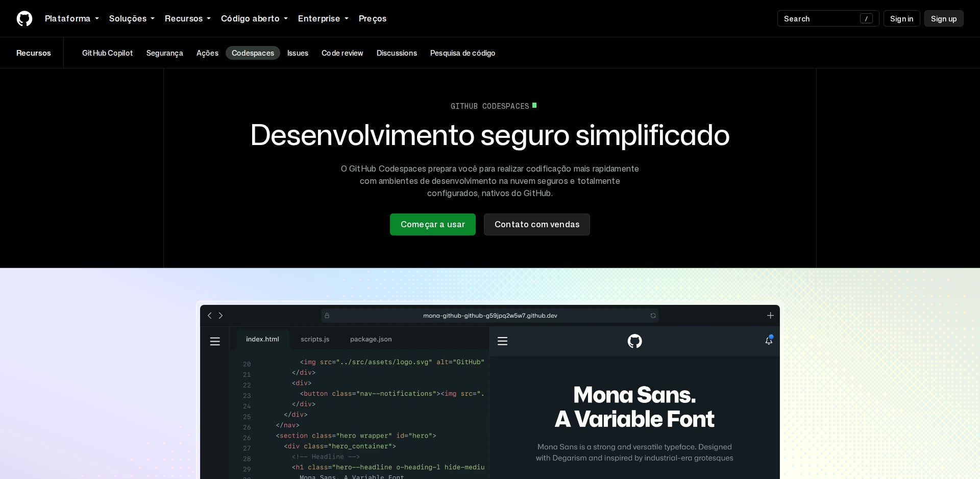This screenshot has width=980, height=479.
Task: Go to Discussions in sub-navigation
Action: [x=397, y=53]
